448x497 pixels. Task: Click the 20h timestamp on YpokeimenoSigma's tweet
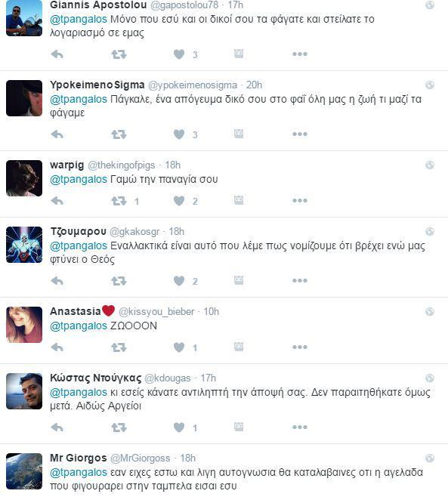pyautogui.click(x=254, y=85)
